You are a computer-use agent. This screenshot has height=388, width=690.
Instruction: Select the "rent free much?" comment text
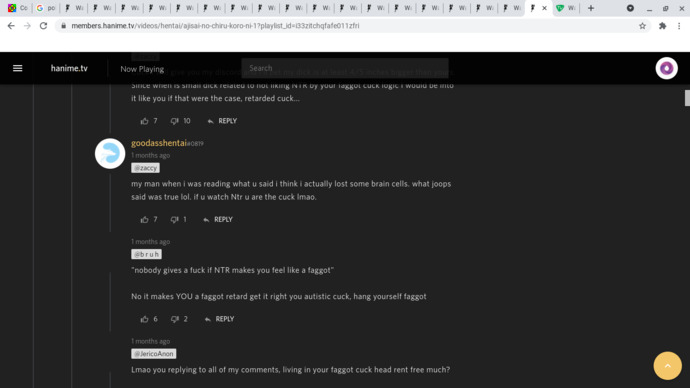[290, 370]
